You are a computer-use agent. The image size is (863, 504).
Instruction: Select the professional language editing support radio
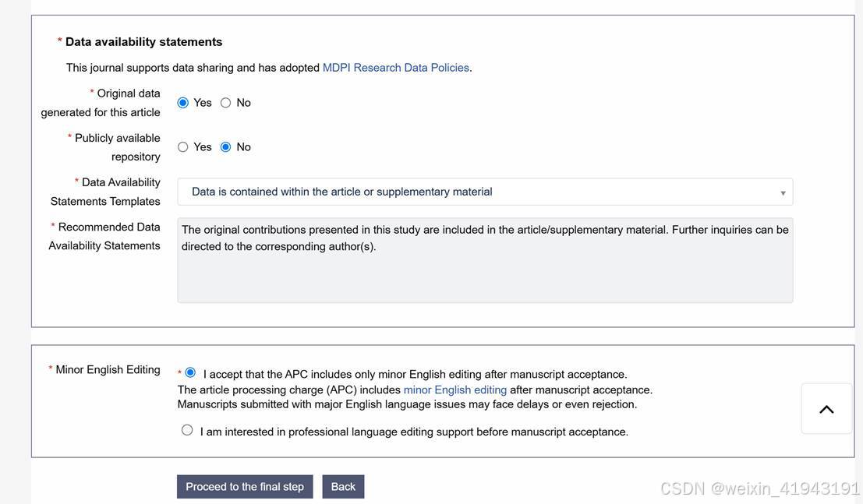pyautogui.click(x=187, y=430)
